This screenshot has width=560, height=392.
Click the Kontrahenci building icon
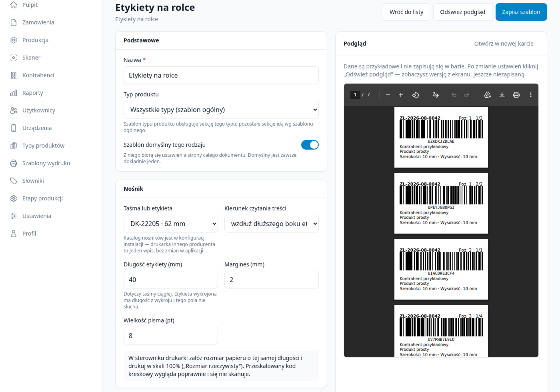pyautogui.click(x=14, y=75)
